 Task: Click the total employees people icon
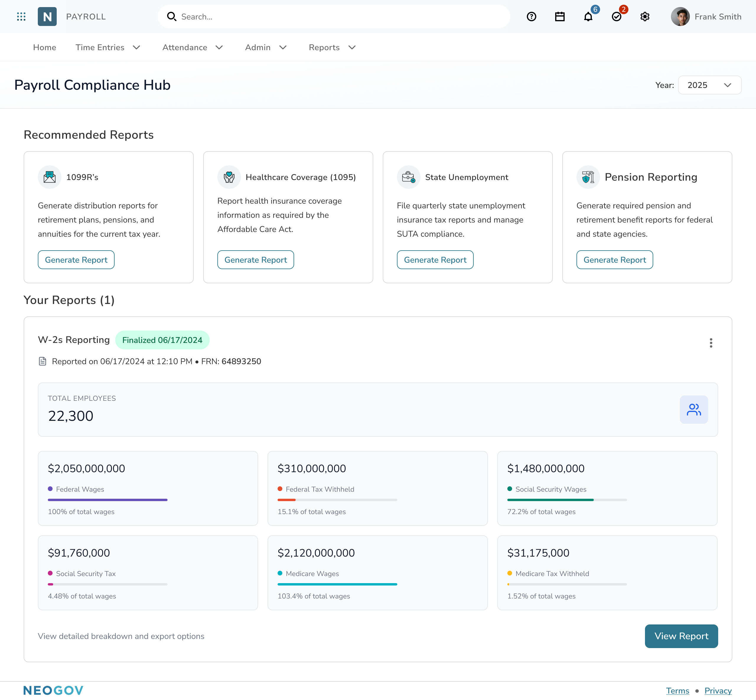694,410
